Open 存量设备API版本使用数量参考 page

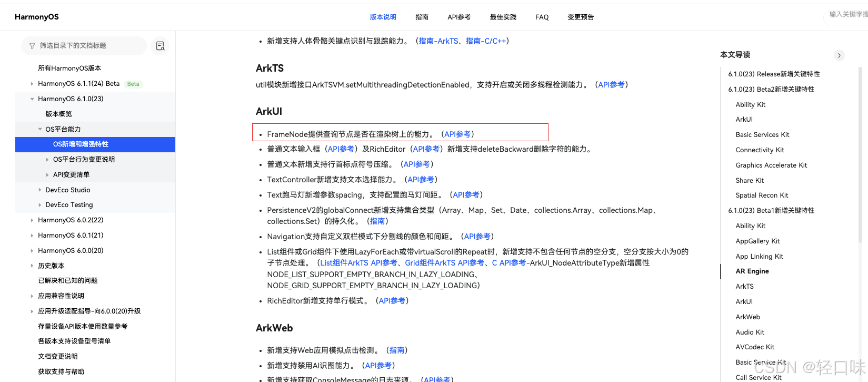pyautogui.click(x=83, y=327)
